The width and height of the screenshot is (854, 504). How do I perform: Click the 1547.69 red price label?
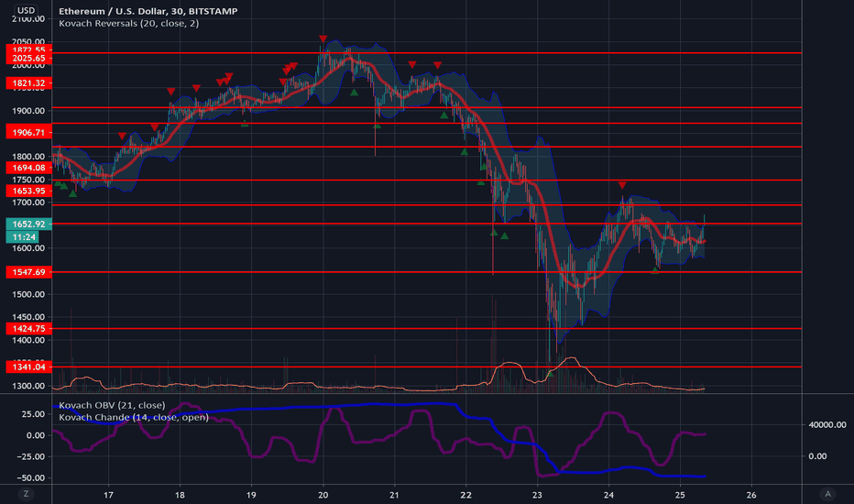click(x=29, y=272)
